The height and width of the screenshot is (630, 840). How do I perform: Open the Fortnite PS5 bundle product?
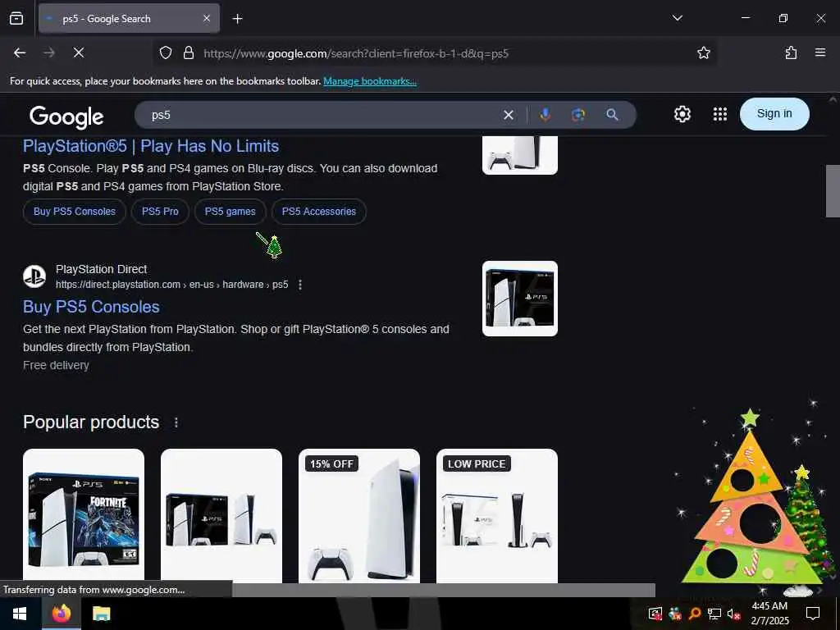pos(84,515)
